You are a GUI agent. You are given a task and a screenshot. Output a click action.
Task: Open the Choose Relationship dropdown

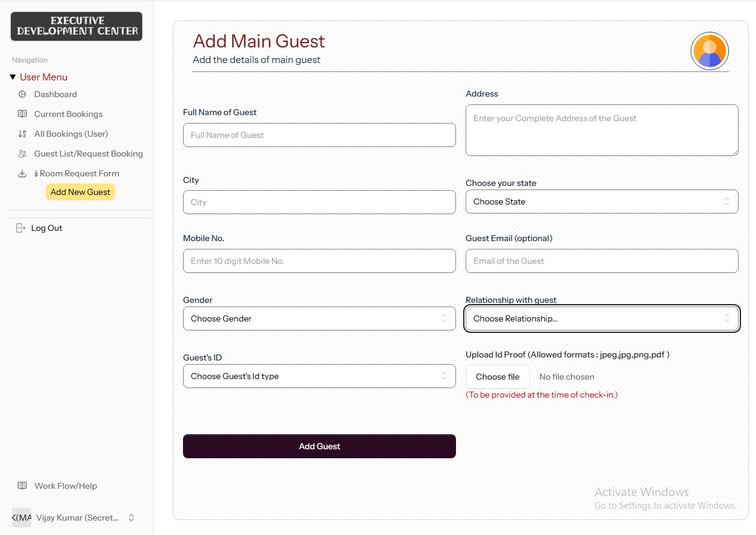pyautogui.click(x=601, y=318)
